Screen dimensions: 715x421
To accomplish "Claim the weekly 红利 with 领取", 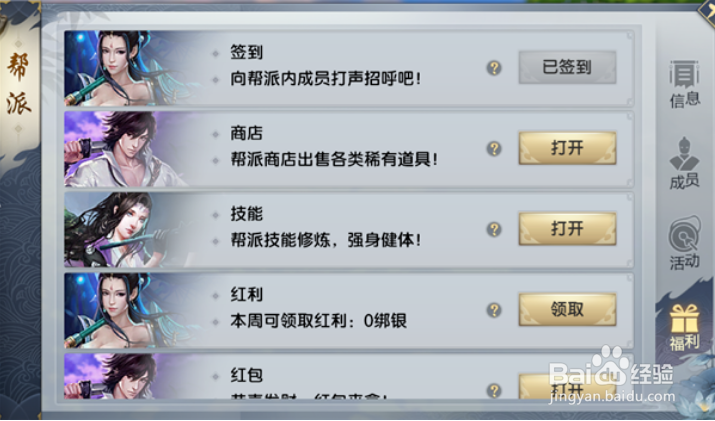I will click(x=567, y=309).
